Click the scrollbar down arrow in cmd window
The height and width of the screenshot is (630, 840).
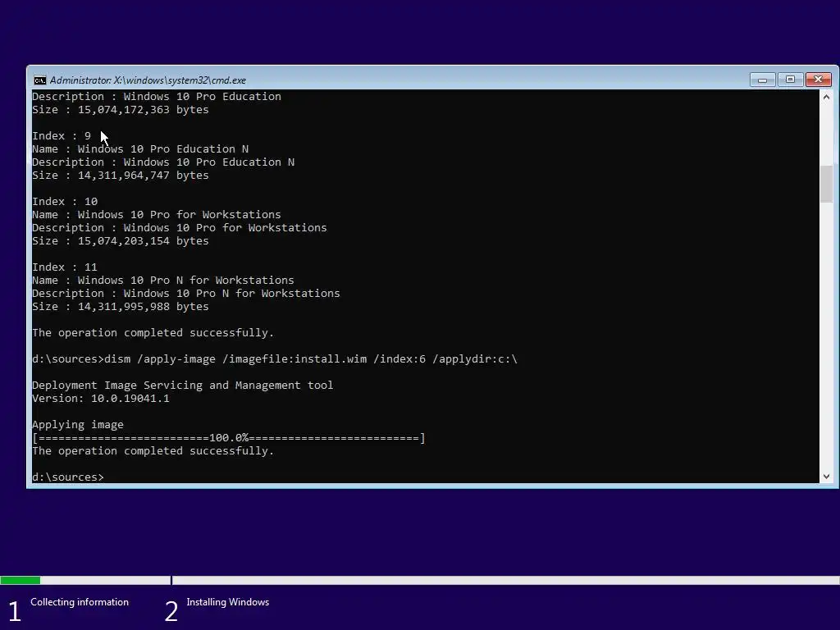tap(826, 477)
